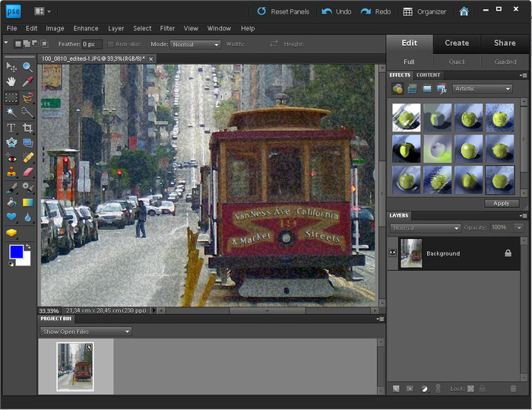Open the Home welcome screen icon
532x410 pixels.
coord(464,11)
